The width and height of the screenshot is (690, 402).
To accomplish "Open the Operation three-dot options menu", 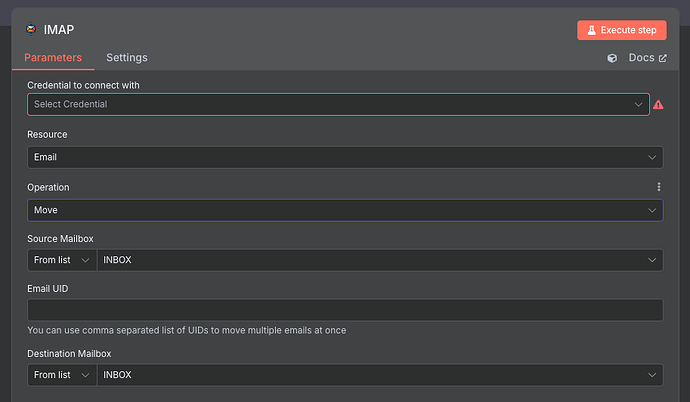I will click(659, 187).
